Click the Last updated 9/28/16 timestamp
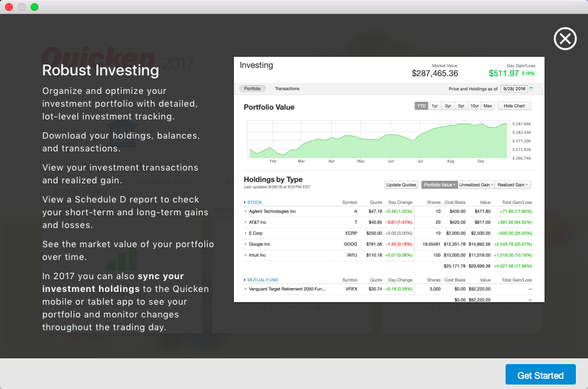This screenshot has width=588, height=389. click(x=277, y=187)
